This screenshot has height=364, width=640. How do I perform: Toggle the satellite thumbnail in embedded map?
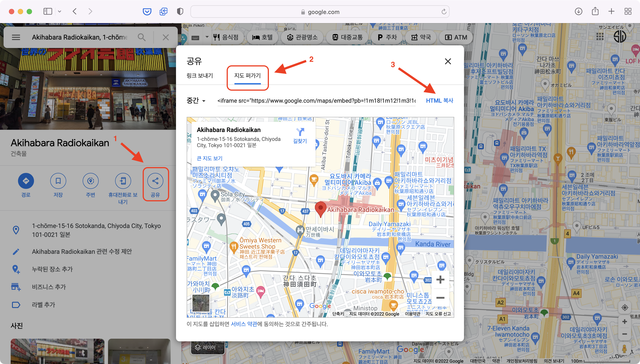coord(201,303)
